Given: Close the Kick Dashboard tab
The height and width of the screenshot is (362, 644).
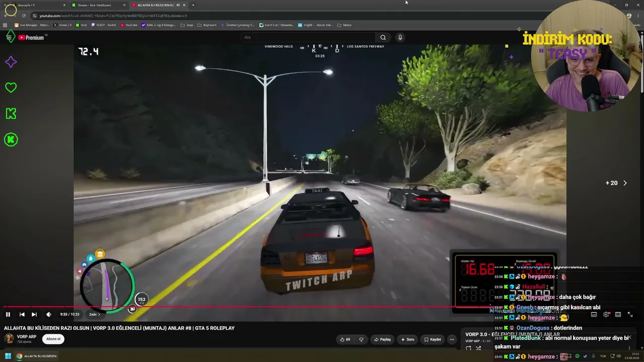Looking at the screenshot, I should tap(124, 5).
